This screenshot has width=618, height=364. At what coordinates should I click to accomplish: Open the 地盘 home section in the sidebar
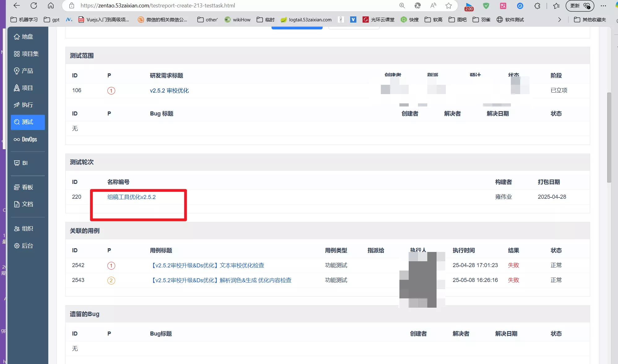(28, 37)
